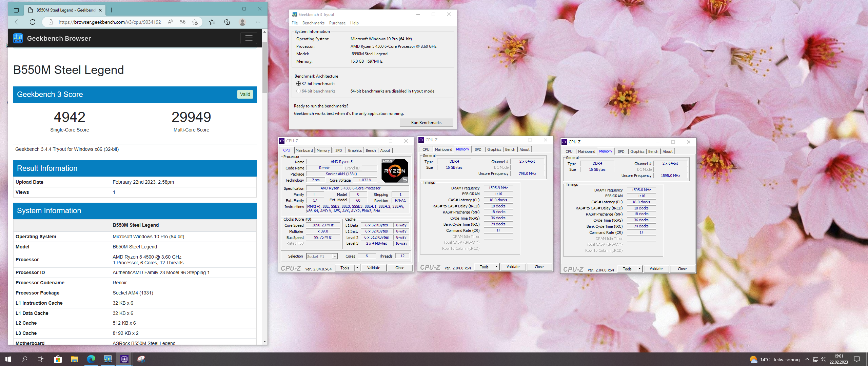Open File Explorer from taskbar
This screenshot has height=366, width=868.
(74, 359)
